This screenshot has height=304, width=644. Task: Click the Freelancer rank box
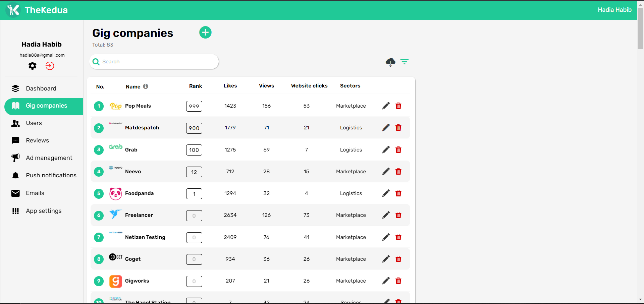194,216
